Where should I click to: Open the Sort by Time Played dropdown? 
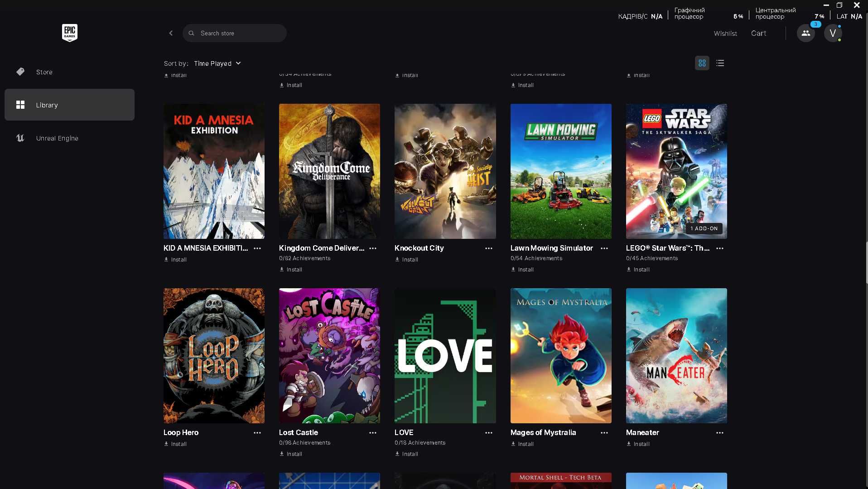(217, 63)
